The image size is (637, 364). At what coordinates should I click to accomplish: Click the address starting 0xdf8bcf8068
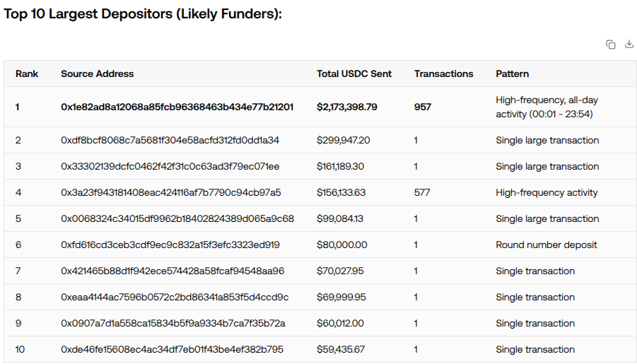170,140
